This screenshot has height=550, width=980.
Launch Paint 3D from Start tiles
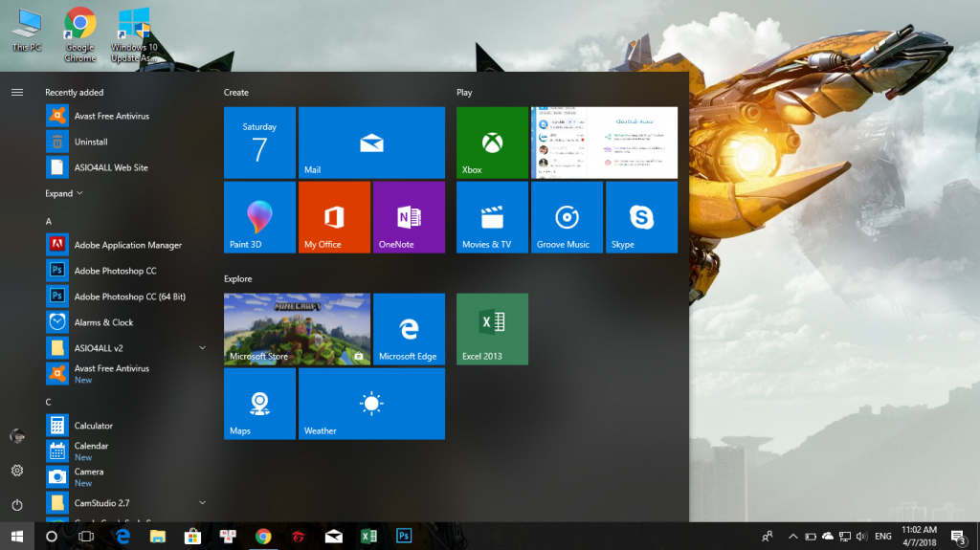pyautogui.click(x=259, y=217)
